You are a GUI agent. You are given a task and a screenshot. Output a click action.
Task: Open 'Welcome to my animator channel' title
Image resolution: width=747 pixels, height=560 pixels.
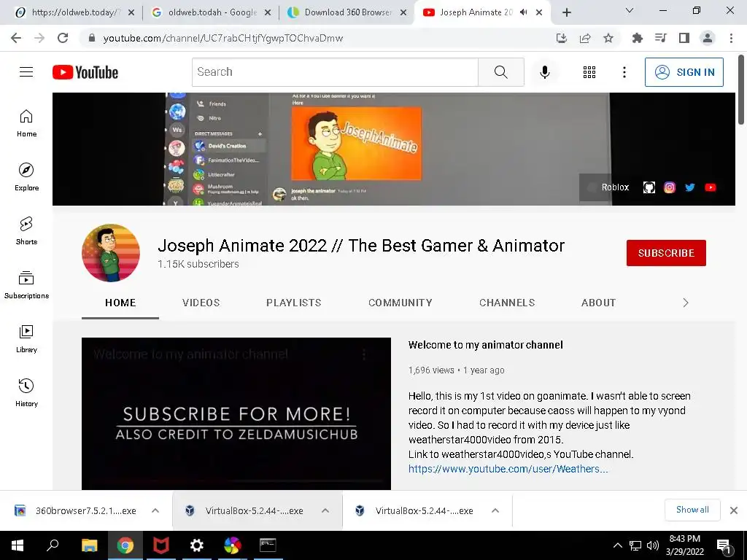click(485, 345)
